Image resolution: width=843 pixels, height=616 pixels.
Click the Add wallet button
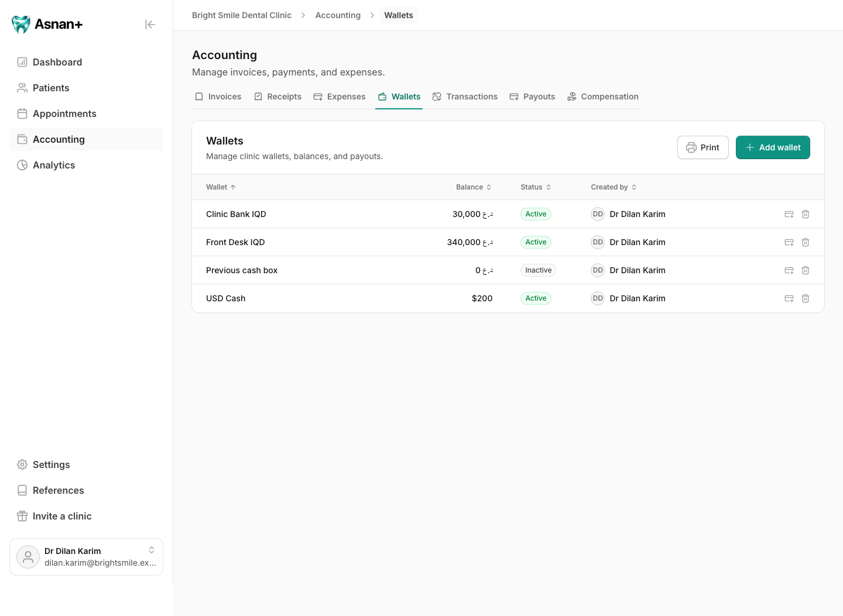773,147
